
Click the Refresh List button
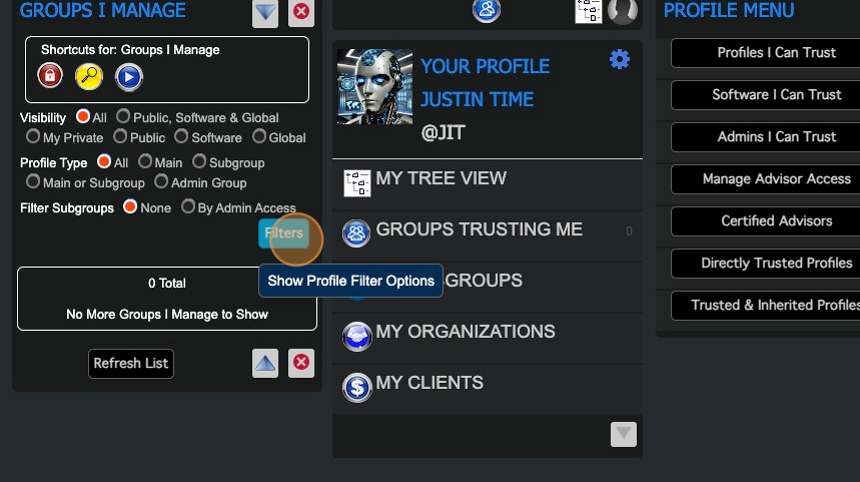(131, 364)
